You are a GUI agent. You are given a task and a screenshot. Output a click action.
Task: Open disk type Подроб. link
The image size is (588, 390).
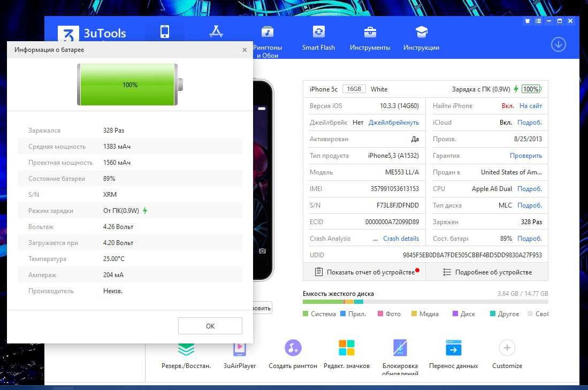pyautogui.click(x=530, y=205)
